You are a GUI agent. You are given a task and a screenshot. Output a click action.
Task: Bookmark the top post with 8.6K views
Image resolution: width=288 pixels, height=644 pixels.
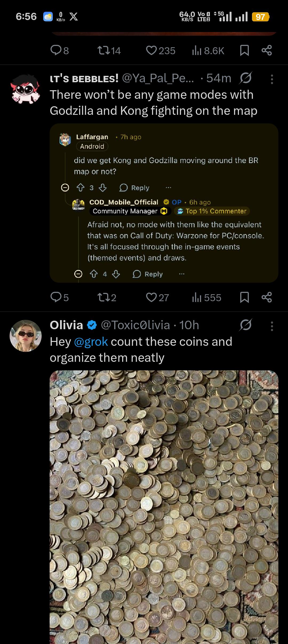(244, 50)
